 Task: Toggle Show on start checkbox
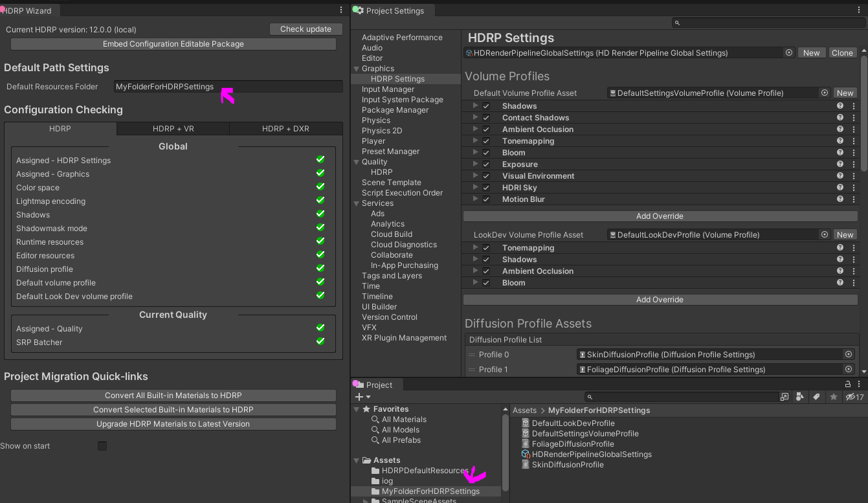[102, 446]
